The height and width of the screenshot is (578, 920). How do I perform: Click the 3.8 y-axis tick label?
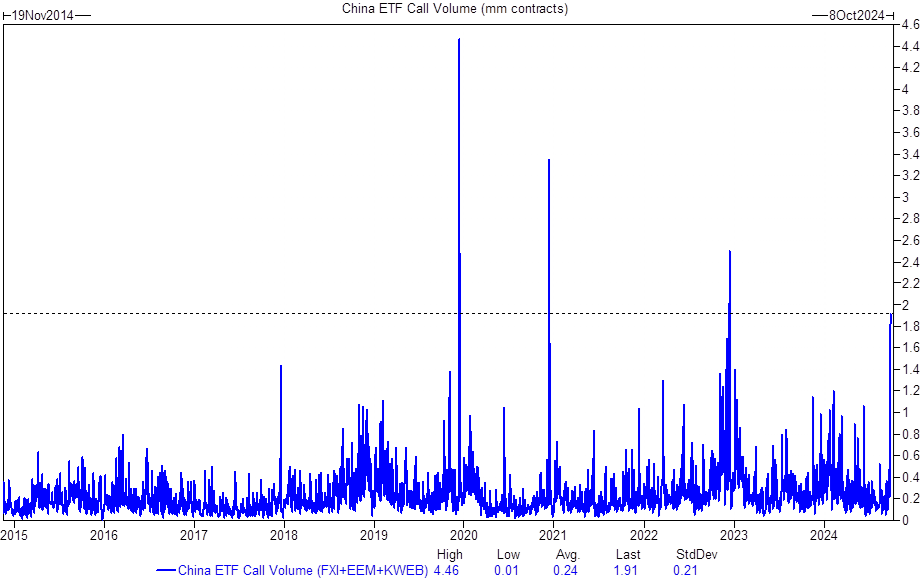(x=911, y=111)
